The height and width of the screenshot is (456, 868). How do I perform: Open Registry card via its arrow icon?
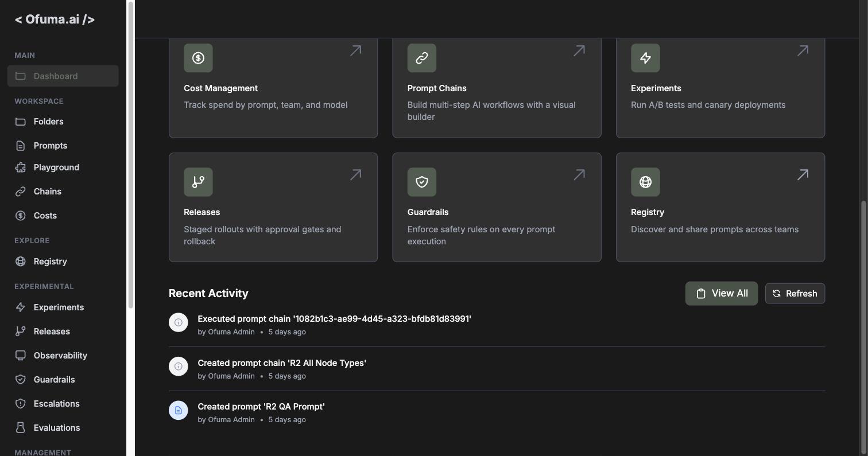click(x=803, y=174)
